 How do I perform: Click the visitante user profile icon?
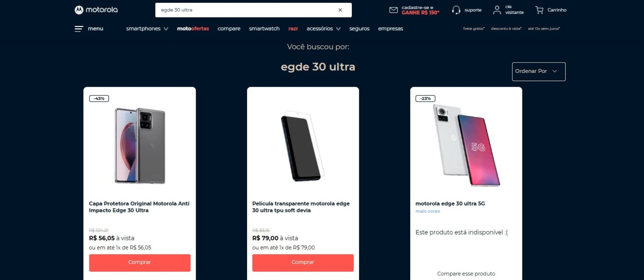497,10
